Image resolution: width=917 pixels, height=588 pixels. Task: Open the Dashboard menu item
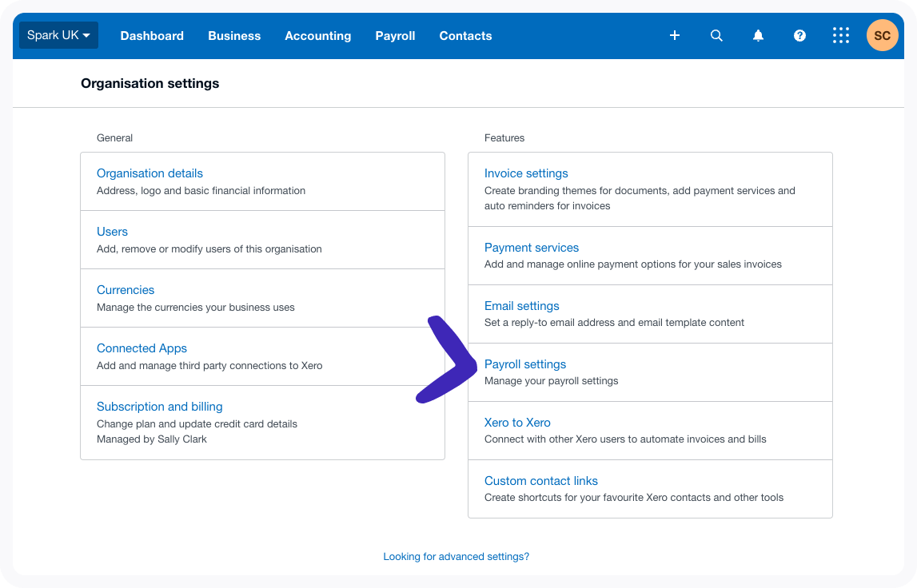click(152, 36)
